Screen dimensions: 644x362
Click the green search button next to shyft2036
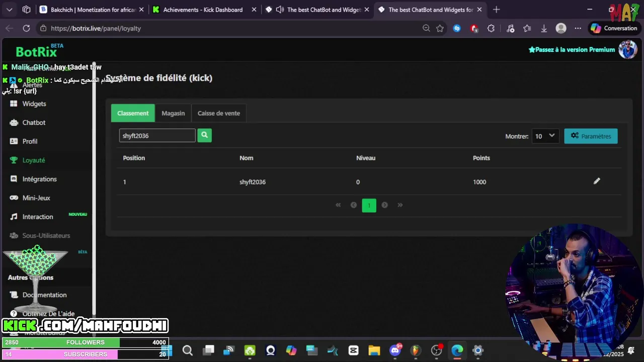click(204, 135)
